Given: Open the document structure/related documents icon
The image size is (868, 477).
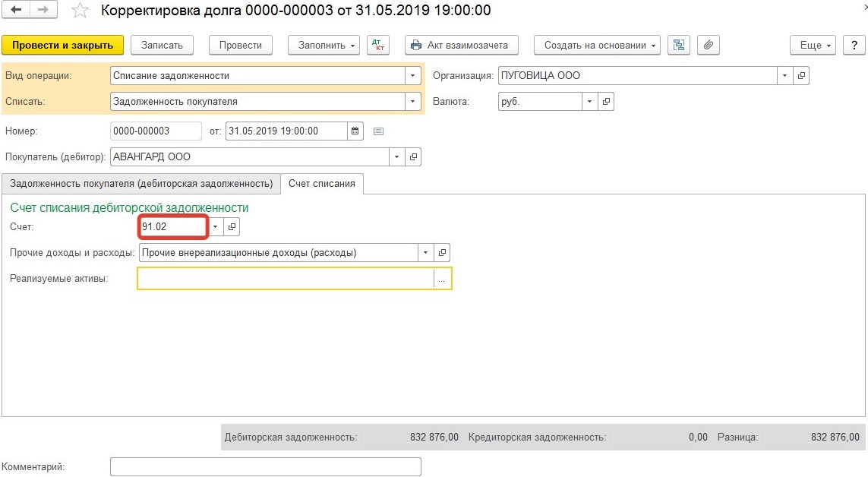Looking at the screenshot, I should [678, 45].
